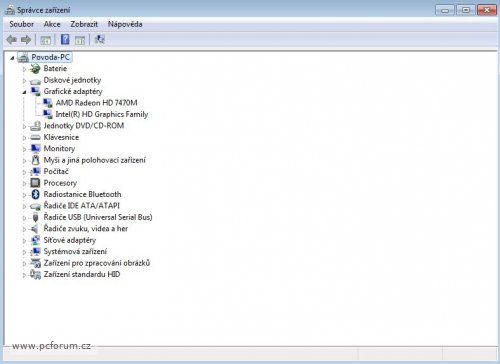Maximize the Správce zařízení window
This screenshot has width=500, height=364.
466,10
